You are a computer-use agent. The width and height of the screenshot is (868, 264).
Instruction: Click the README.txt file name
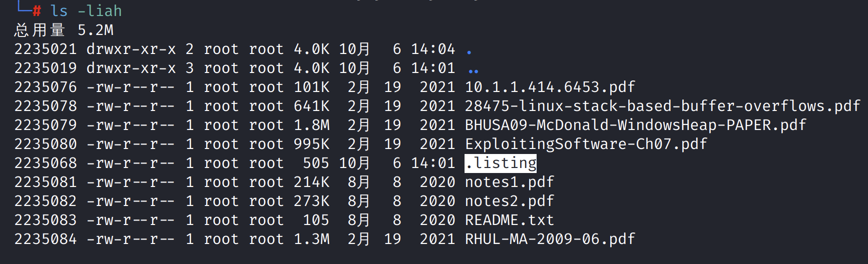tap(509, 220)
